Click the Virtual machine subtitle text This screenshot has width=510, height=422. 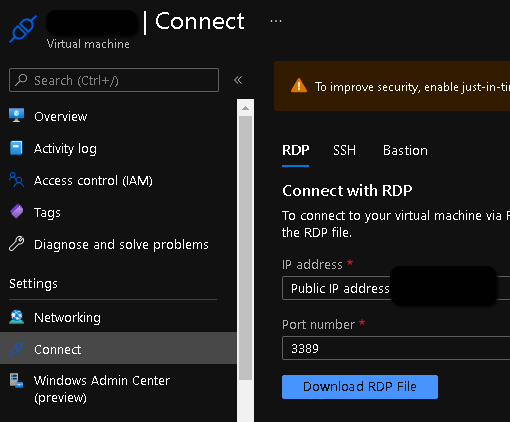[x=88, y=44]
